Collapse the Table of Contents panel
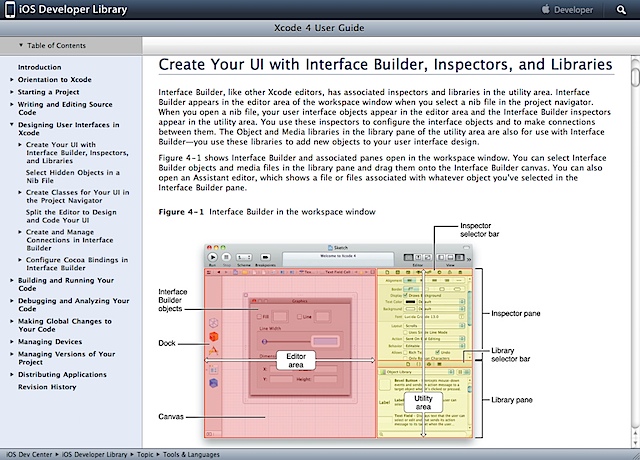The height and width of the screenshot is (460, 640). (21, 46)
